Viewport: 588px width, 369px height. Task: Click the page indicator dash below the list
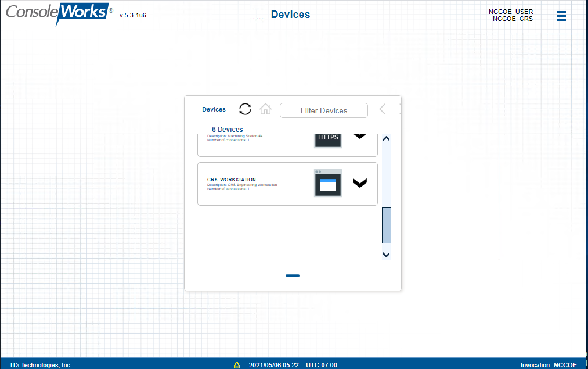[293, 276]
